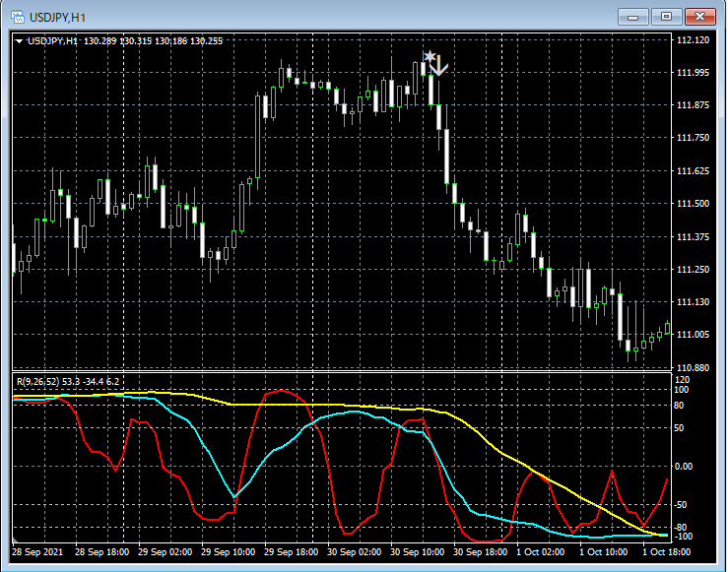Click the 111.250 price scale label
Image resolution: width=728 pixels, height=572 pixels.
click(x=694, y=270)
